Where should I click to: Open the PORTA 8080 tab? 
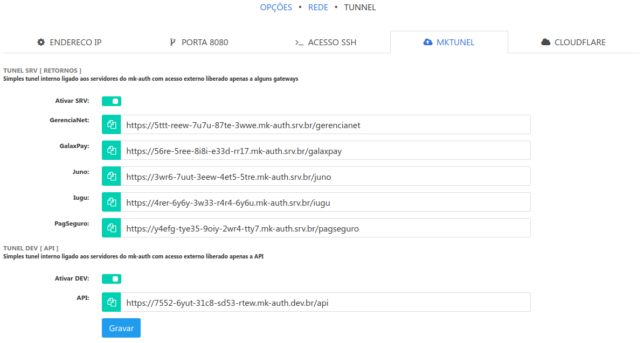coord(198,42)
